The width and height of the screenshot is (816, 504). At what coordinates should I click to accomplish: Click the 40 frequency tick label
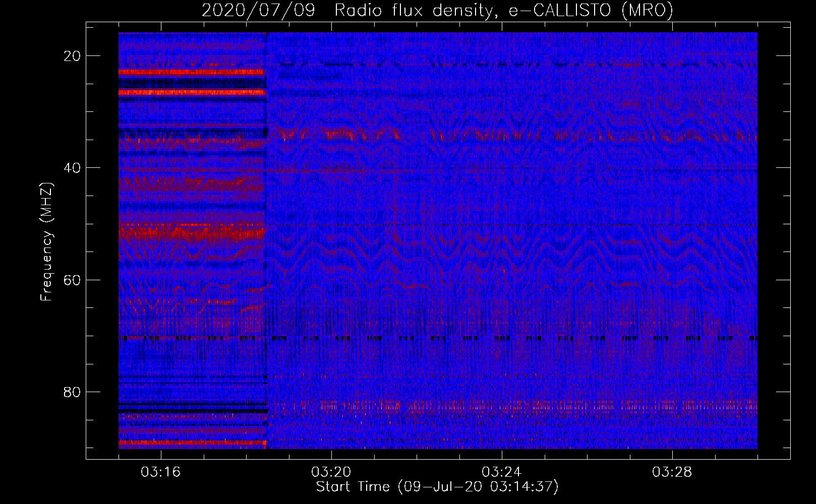pos(72,168)
